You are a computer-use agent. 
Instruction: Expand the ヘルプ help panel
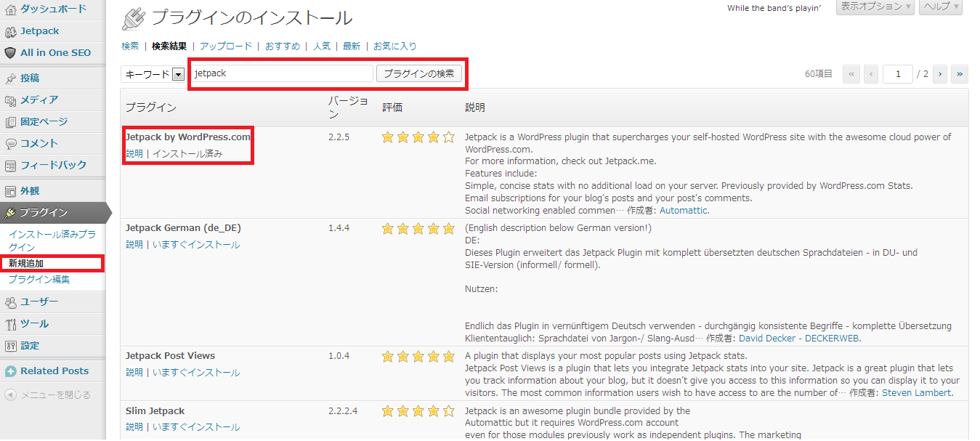(940, 7)
